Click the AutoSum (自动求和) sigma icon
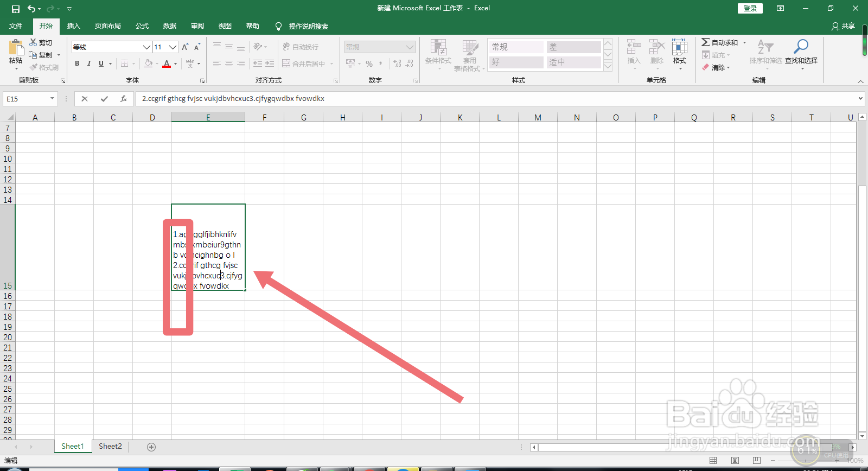This screenshot has height=471, width=868. coord(705,42)
